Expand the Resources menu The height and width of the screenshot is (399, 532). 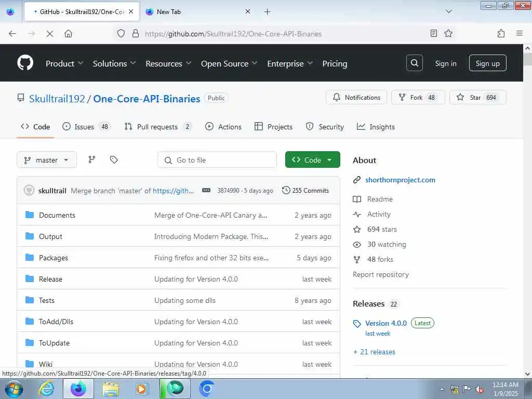click(x=168, y=63)
